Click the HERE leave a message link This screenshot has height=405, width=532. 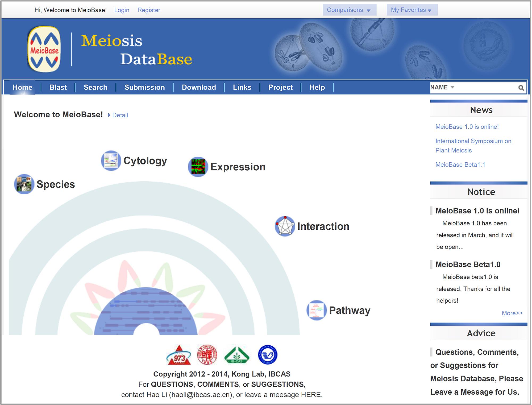(311, 395)
